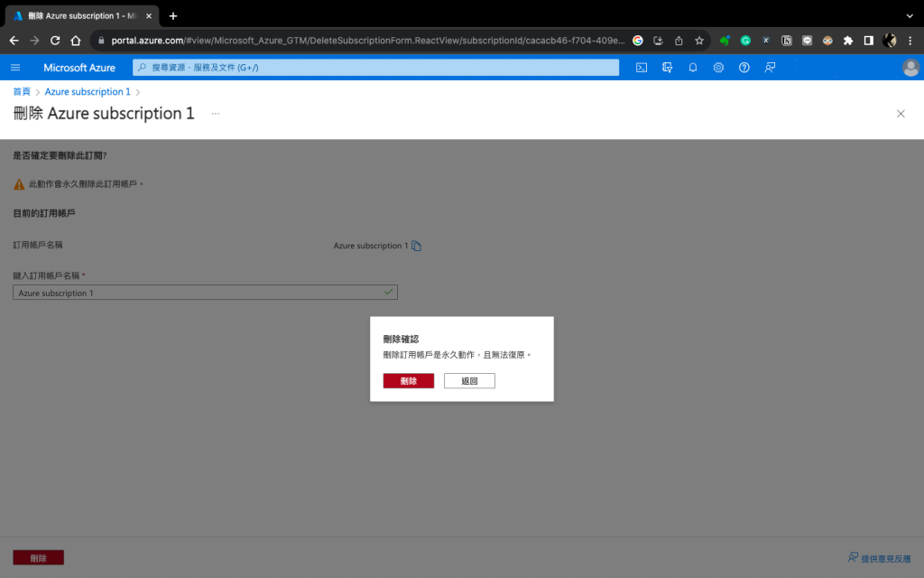Open the Azure help question mark

[744, 68]
